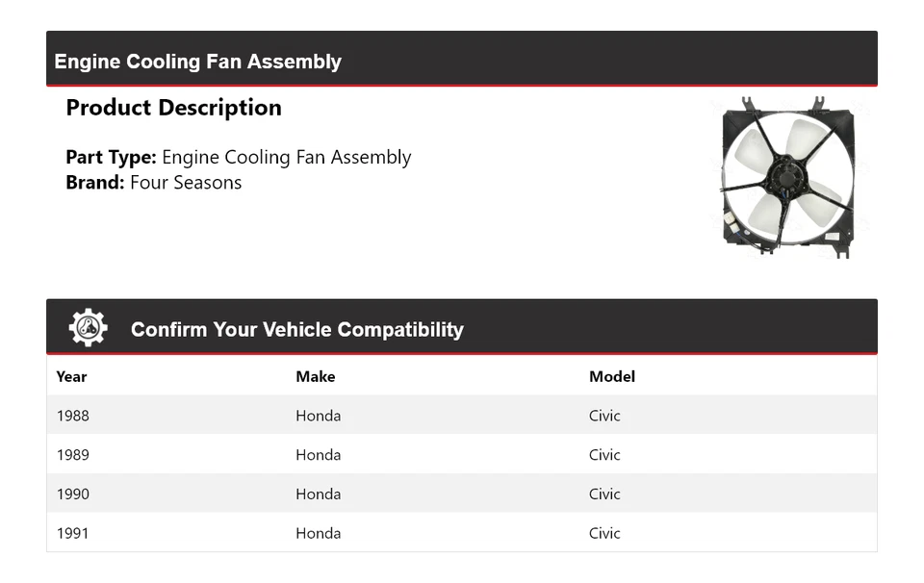Click the Part Type label text
Viewport: 924px width, 583px height.
coord(111,158)
